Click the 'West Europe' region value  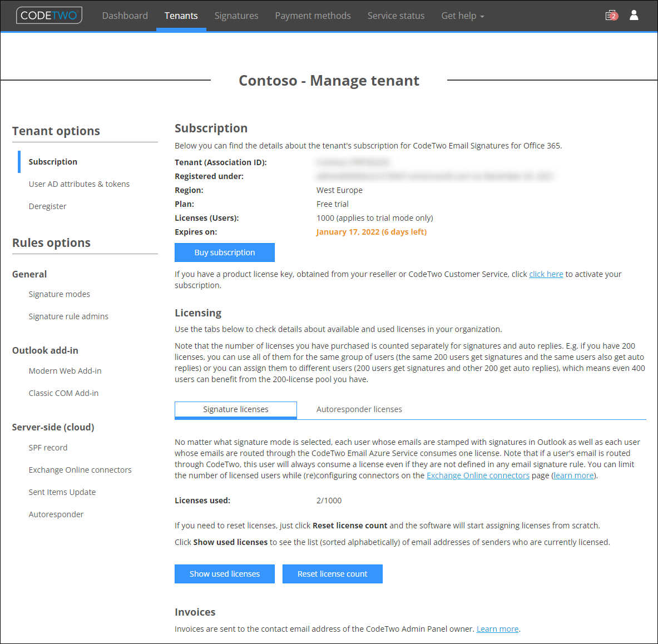(x=339, y=190)
